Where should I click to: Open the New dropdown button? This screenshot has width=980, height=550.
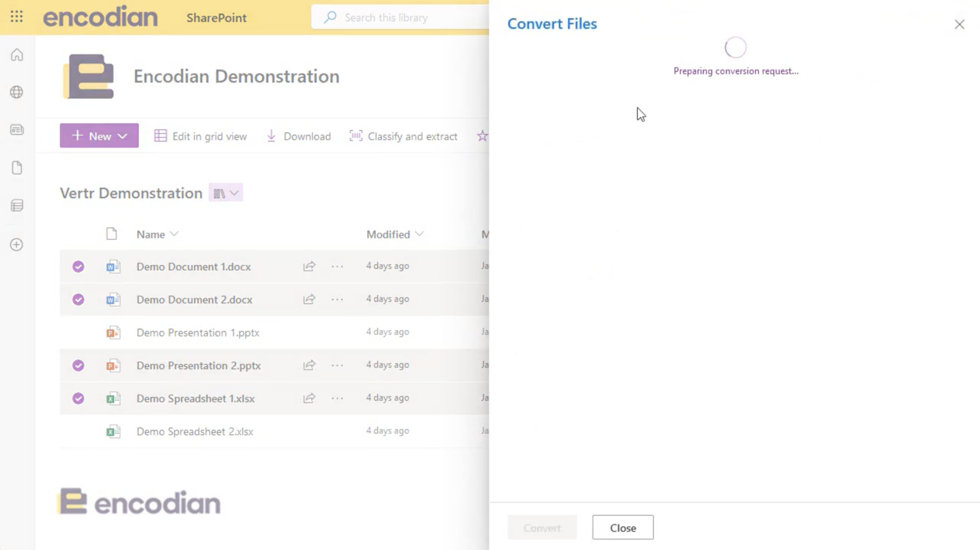[99, 136]
